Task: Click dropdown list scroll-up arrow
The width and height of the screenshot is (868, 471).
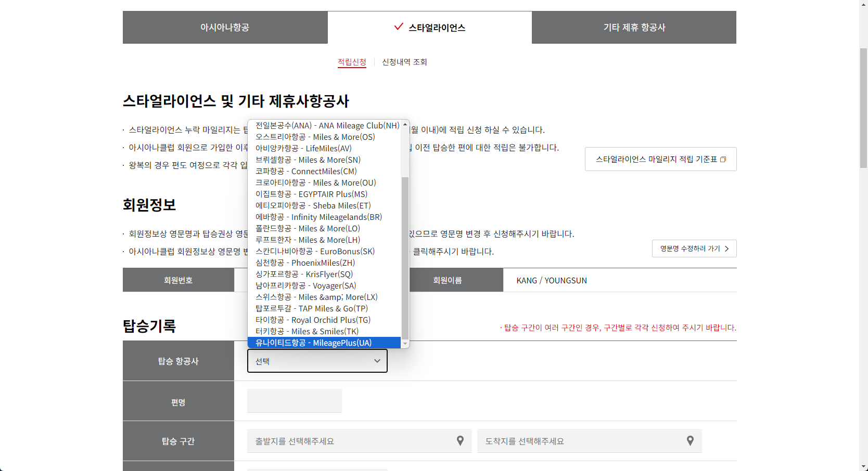Action: click(x=405, y=125)
